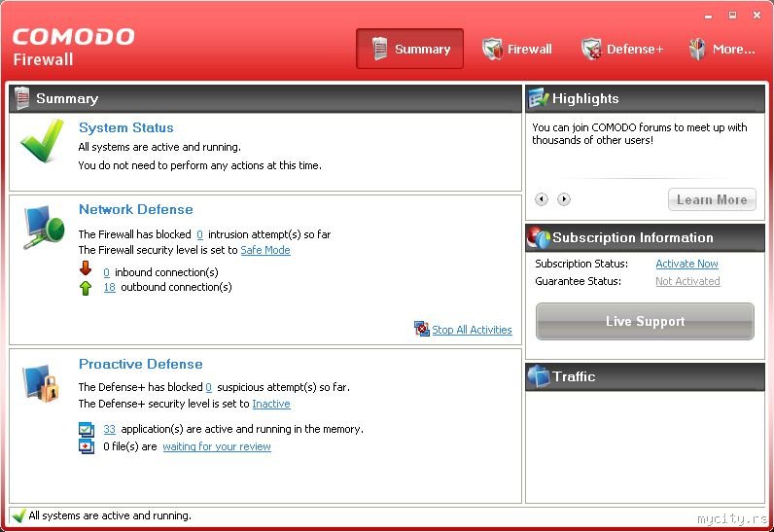Click the active applications checkmark icon

click(x=86, y=429)
